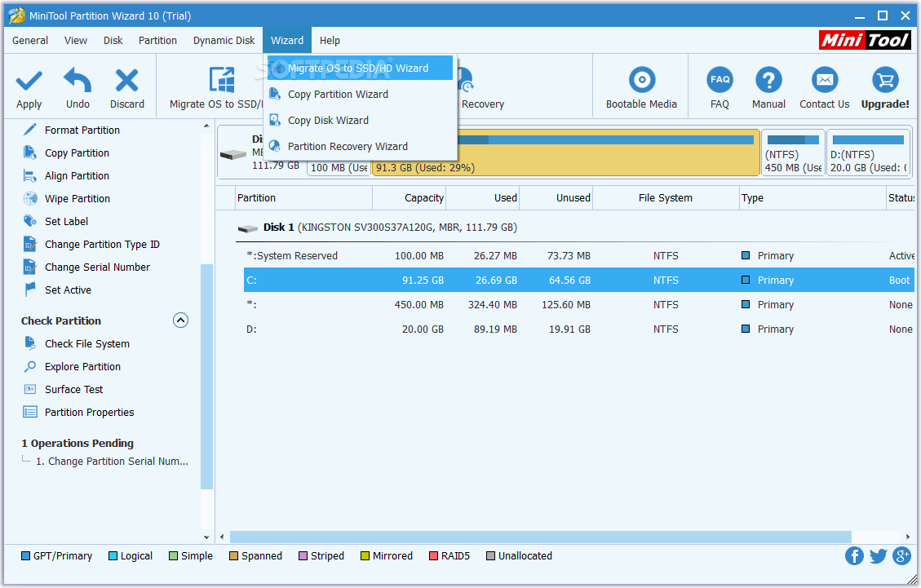The width and height of the screenshot is (921, 588).
Task: Sort by the Used column header
Action: (x=483, y=198)
